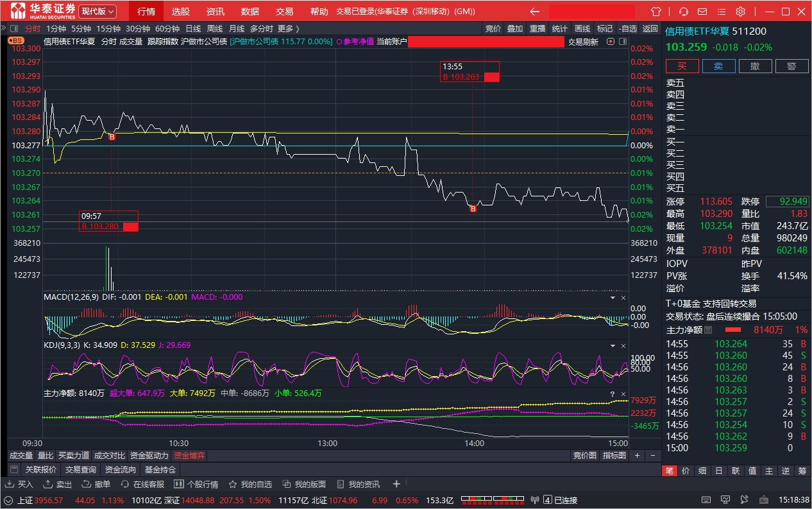
Task: Open the 行情 menu tab
Action: [146, 12]
